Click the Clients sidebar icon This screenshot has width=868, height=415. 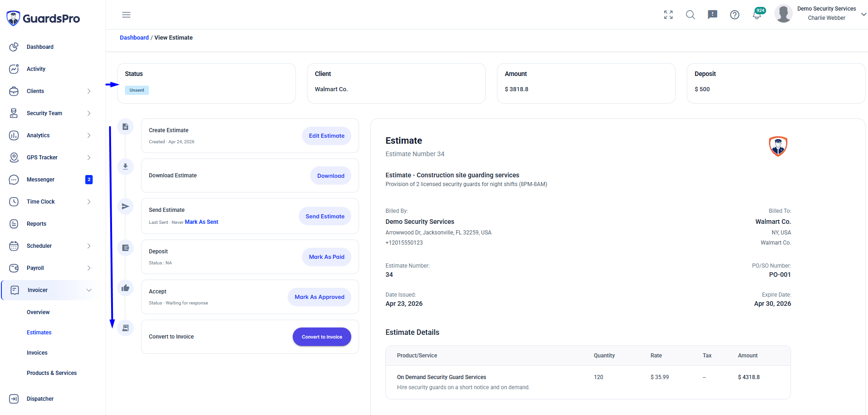point(14,91)
